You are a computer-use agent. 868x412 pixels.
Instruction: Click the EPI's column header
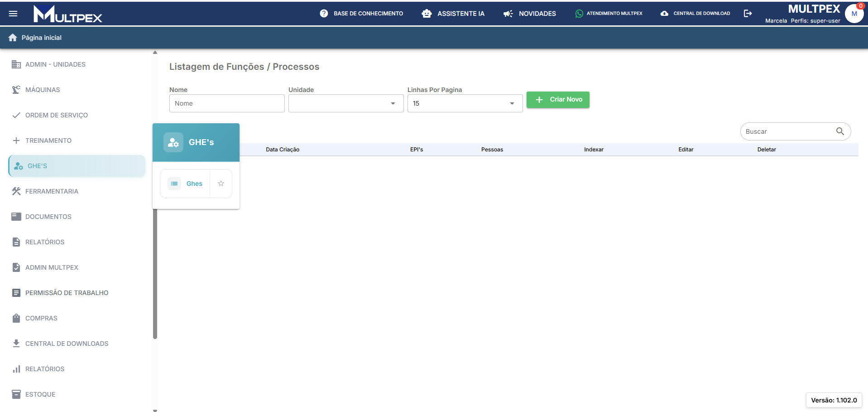pyautogui.click(x=417, y=150)
